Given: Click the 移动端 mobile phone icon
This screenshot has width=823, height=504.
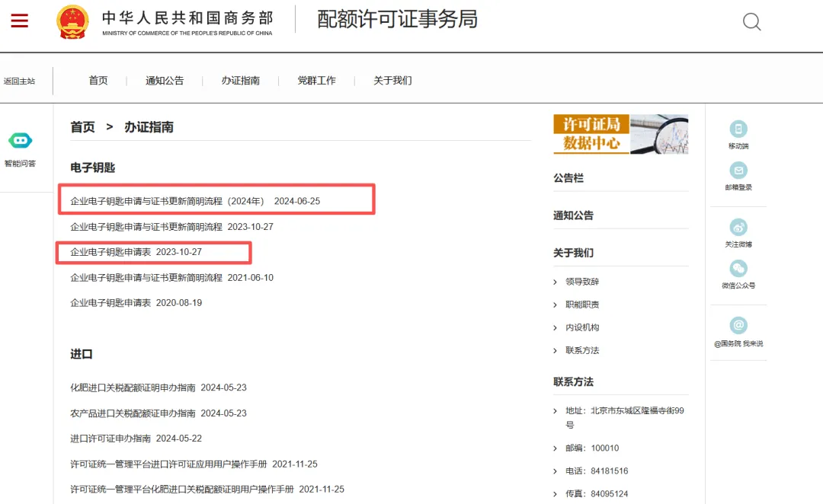Looking at the screenshot, I should (738, 129).
